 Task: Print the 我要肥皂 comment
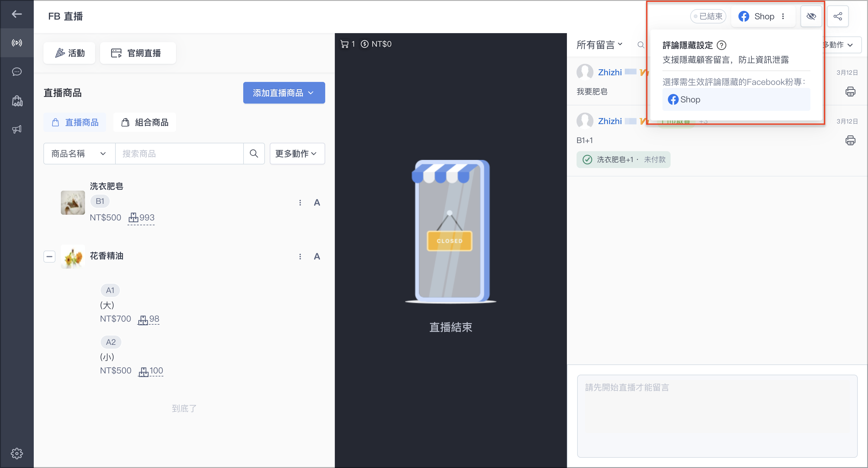(850, 91)
